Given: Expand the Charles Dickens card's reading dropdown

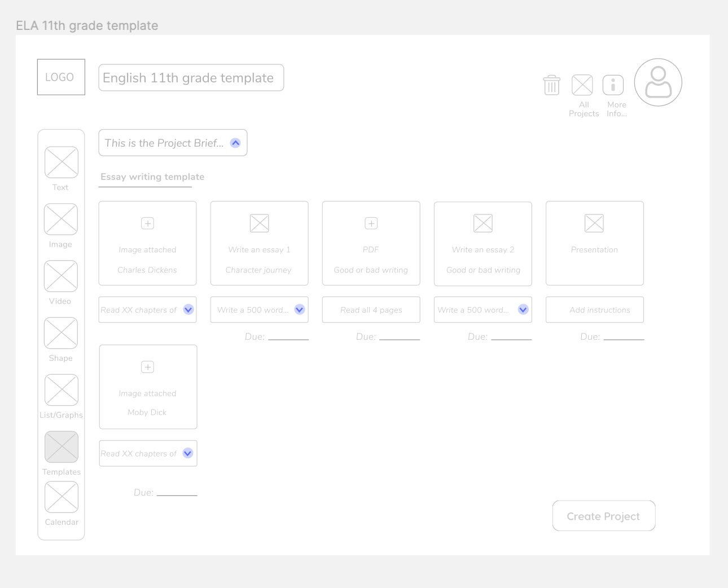Looking at the screenshot, I should [x=188, y=310].
